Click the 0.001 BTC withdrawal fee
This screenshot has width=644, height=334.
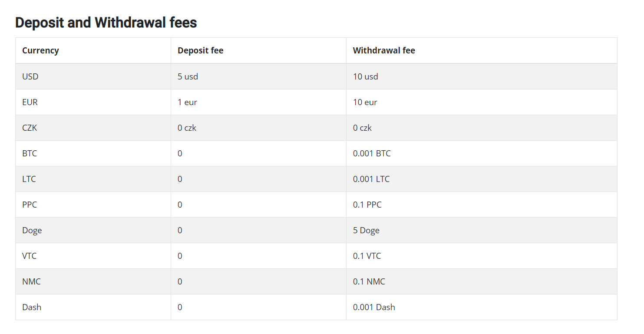[x=372, y=153]
